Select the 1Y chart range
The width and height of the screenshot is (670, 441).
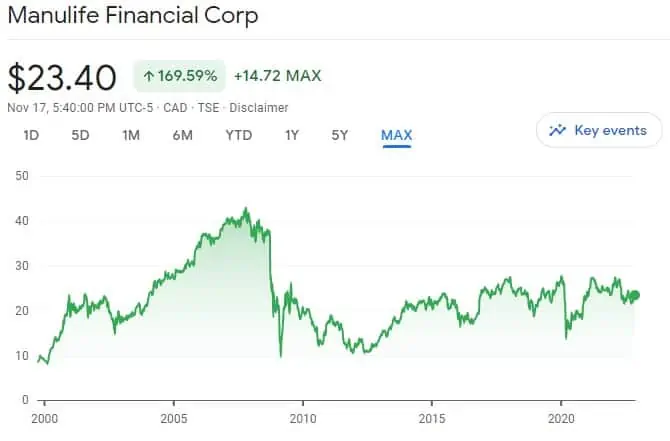(x=292, y=135)
